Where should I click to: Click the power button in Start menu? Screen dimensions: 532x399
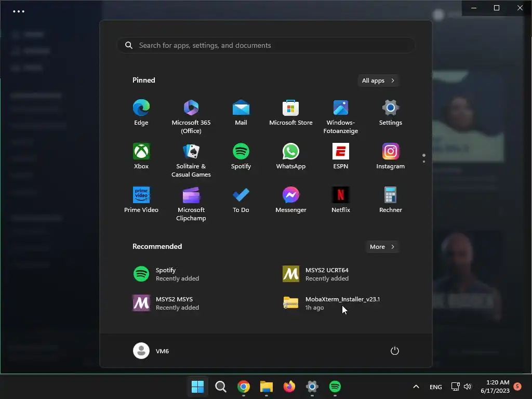click(x=395, y=351)
